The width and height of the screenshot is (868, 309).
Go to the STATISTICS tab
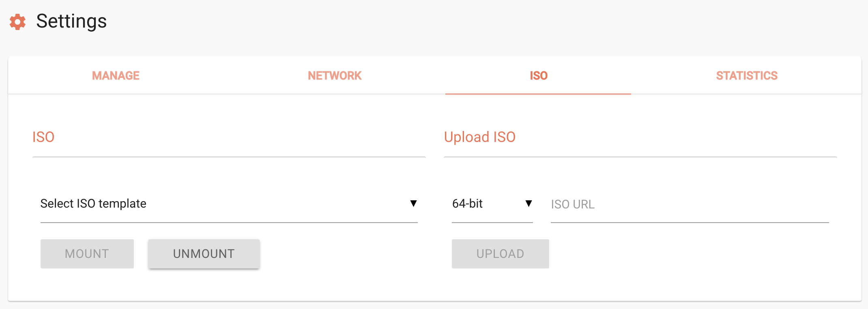point(747,76)
